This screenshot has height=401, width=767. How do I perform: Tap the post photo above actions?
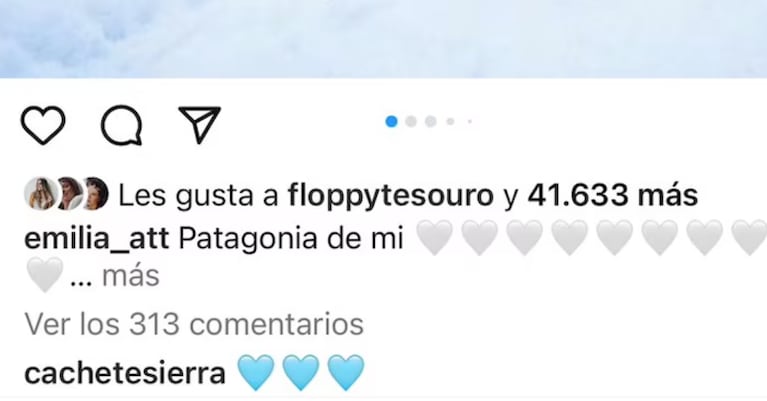tap(384, 39)
